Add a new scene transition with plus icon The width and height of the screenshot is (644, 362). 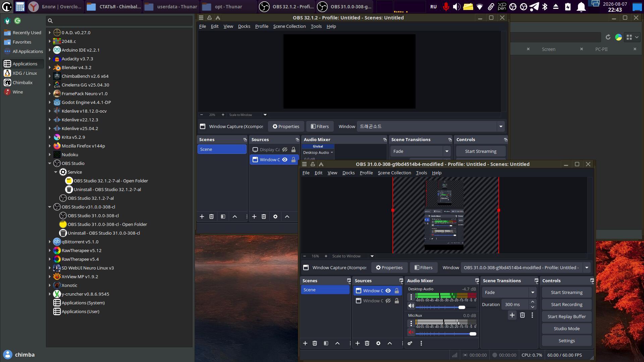pyautogui.click(x=512, y=315)
